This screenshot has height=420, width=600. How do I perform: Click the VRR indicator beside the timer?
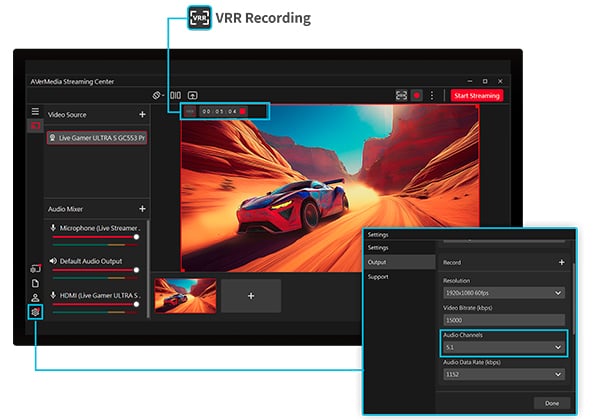click(190, 111)
